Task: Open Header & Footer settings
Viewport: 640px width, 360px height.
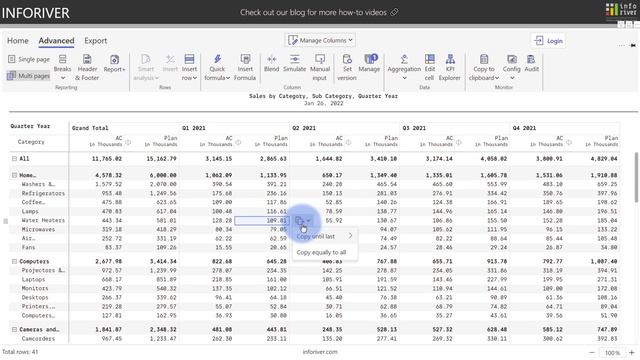Action: (87, 68)
